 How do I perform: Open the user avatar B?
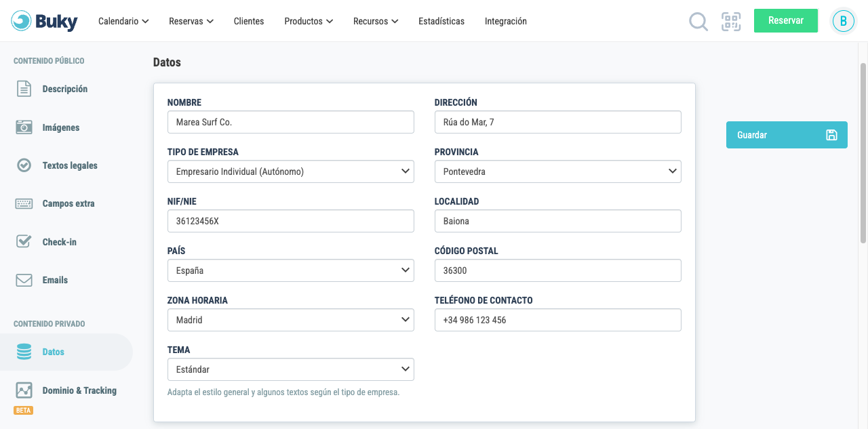[x=843, y=21]
